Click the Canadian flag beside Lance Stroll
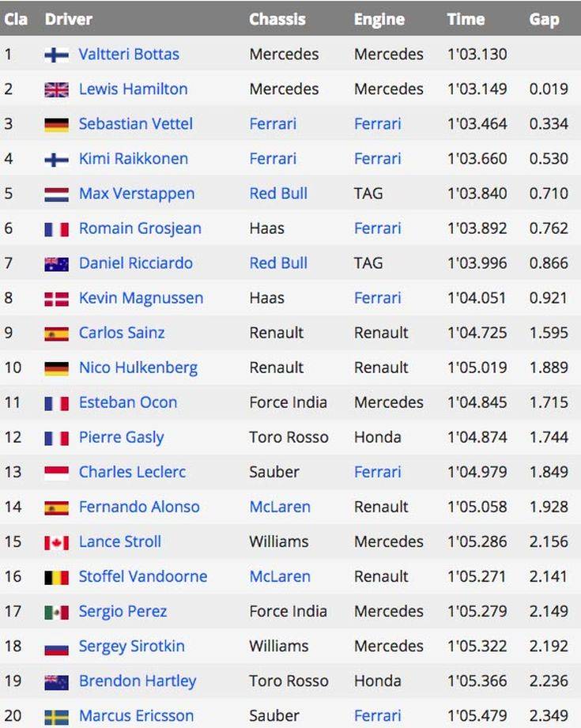 point(56,542)
